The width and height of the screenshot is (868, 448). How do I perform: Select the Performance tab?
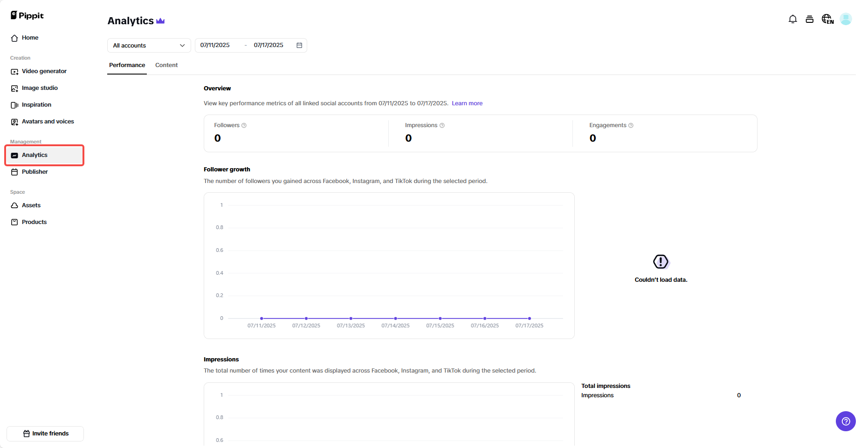tap(127, 65)
